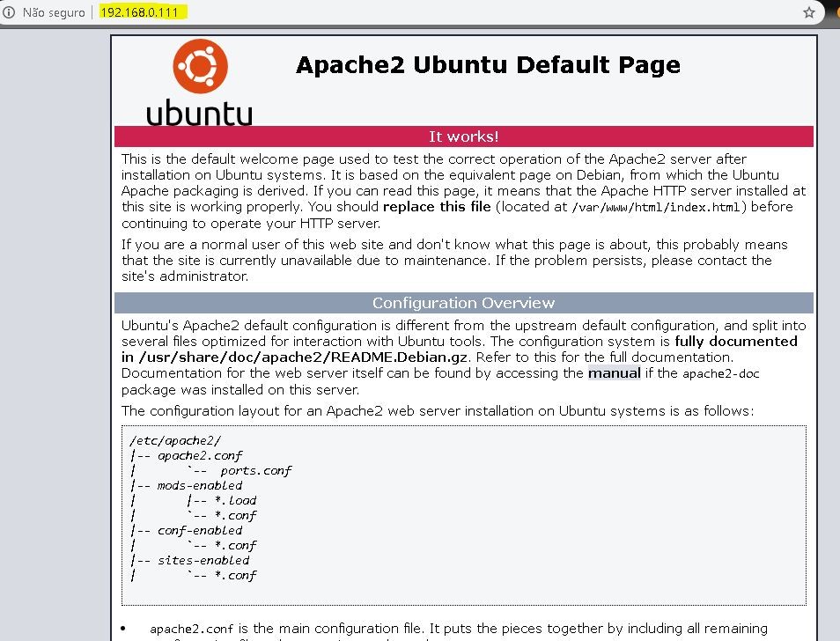Image resolution: width=840 pixels, height=641 pixels.
Task: Click the bold 'fully documented' text
Action: coord(736,342)
